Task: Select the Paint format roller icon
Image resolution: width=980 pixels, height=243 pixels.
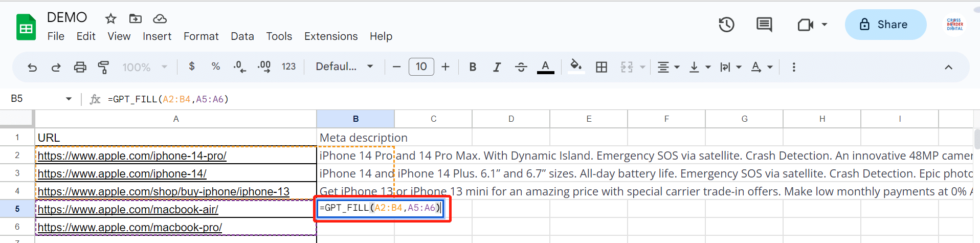Action: pyautogui.click(x=103, y=67)
